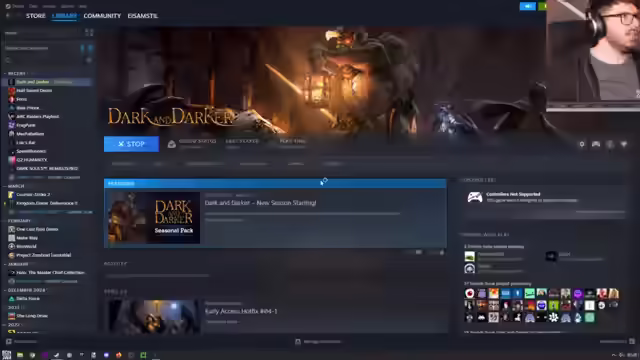Open the STORE tab in the top navigation

click(36, 16)
